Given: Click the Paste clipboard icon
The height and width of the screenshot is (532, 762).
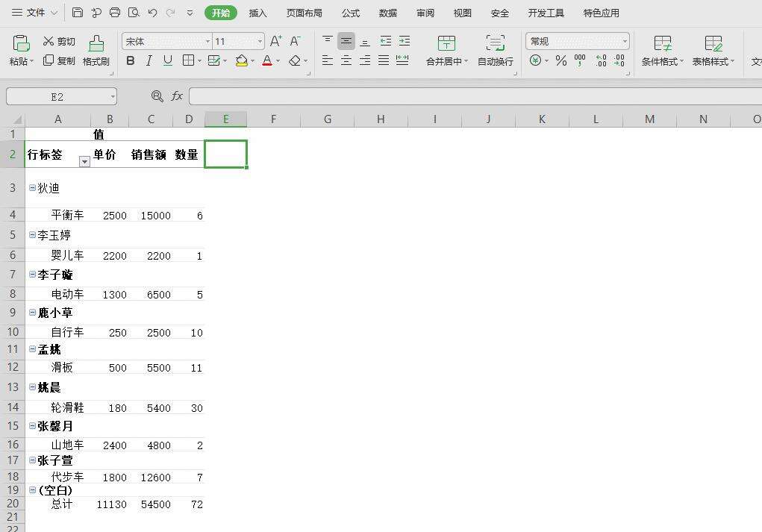Looking at the screenshot, I should pos(21,44).
